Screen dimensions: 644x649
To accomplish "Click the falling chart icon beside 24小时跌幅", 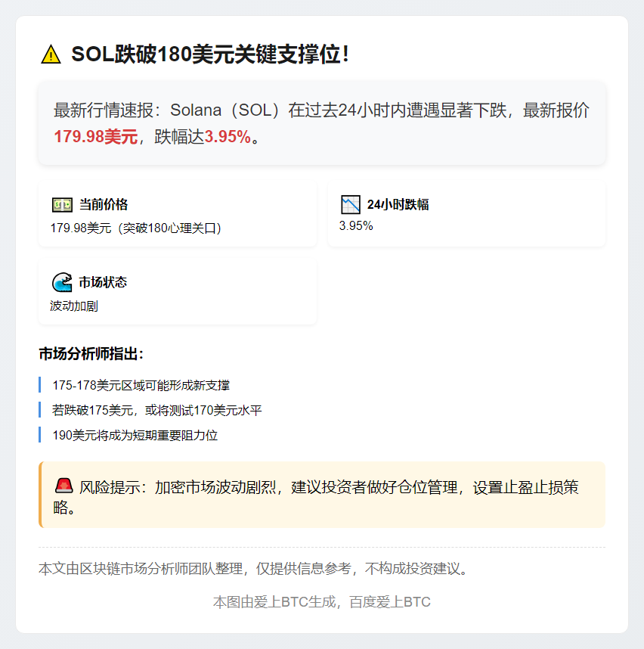I will 351,204.
